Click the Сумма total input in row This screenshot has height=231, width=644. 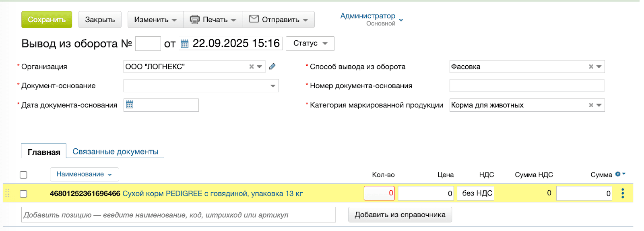(584, 194)
